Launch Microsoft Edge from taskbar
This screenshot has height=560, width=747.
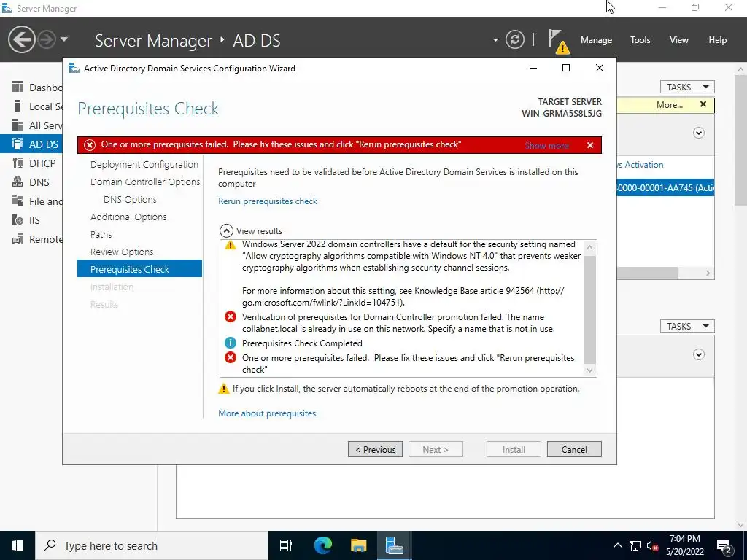coord(323,545)
